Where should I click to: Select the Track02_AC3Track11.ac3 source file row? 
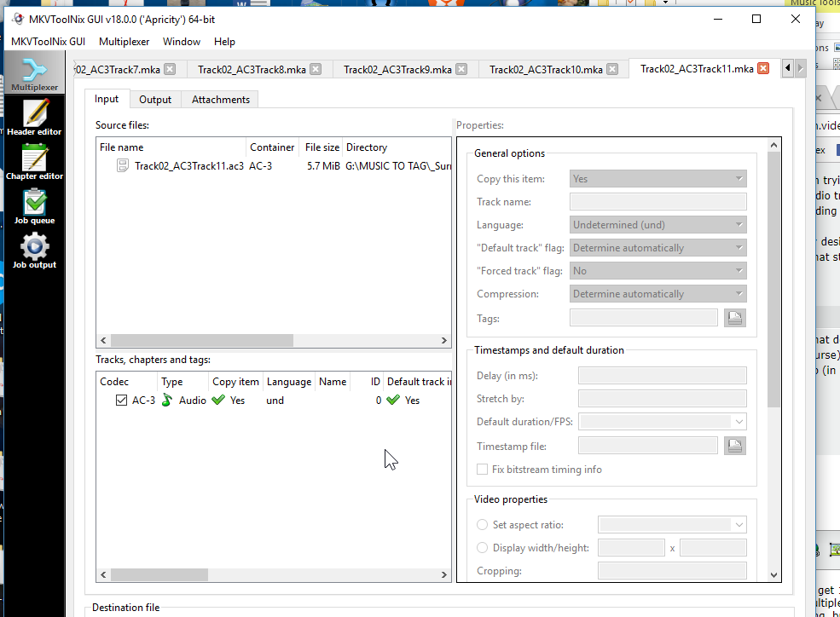pos(274,166)
